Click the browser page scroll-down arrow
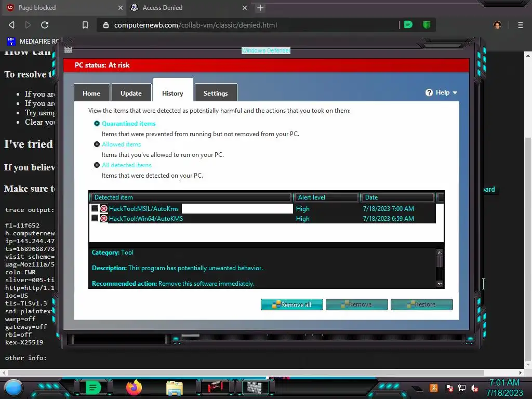Viewport: 532px width, 399px height. pos(528,365)
